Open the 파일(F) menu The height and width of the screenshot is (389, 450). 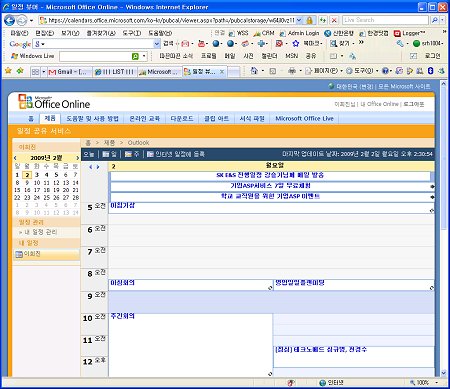[19, 33]
